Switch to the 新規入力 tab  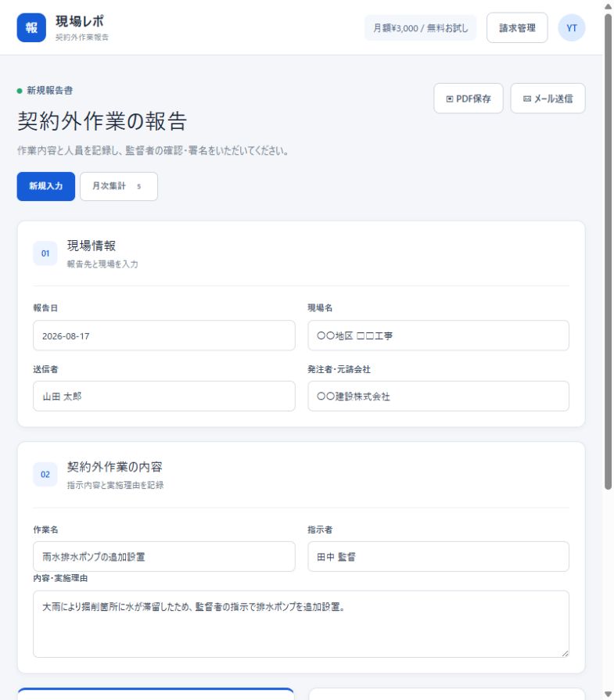tap(46, 186)
